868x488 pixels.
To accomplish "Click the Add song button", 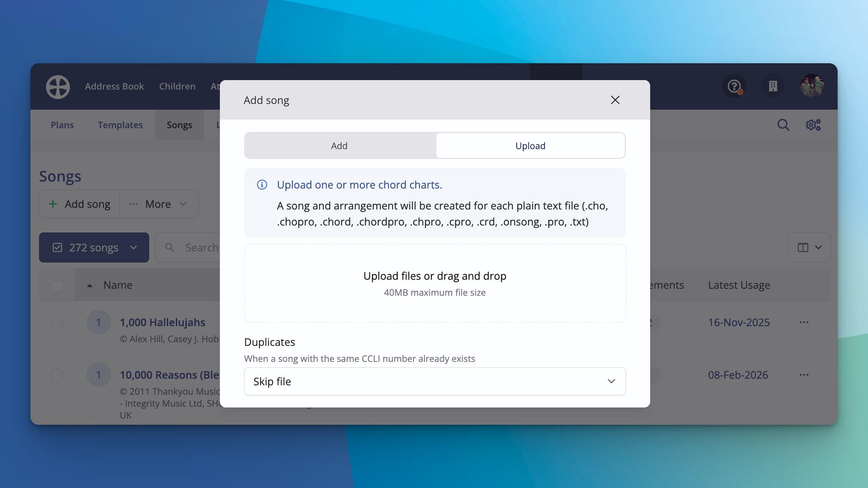I will click(79, 204).
